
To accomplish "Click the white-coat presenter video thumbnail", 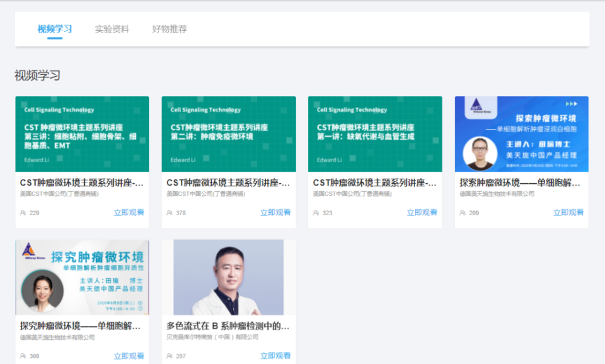I will (228, 277).
